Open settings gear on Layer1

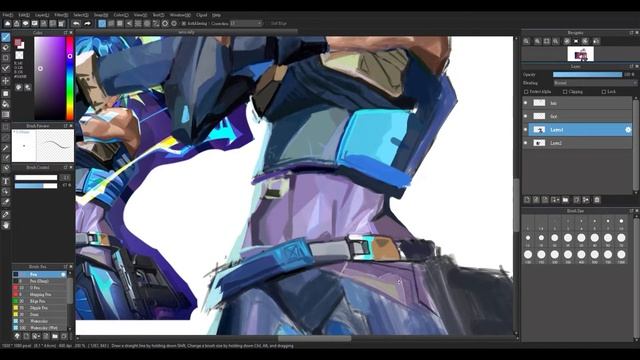(628, 130)
